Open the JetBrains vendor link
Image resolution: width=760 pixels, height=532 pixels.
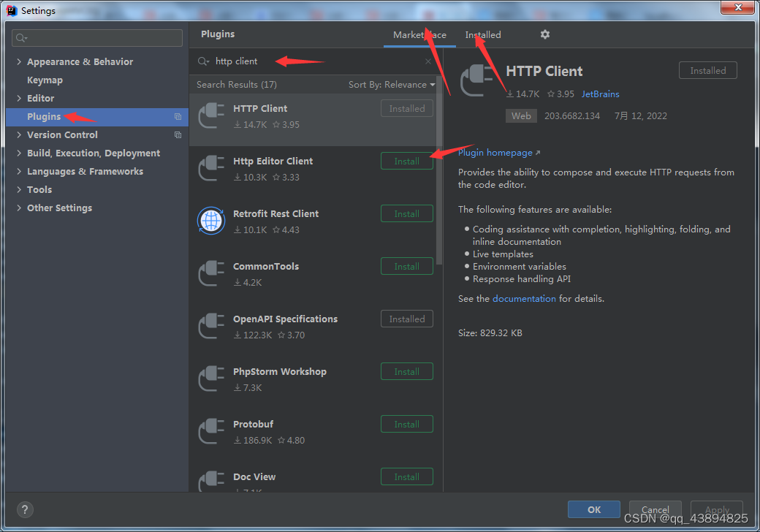click(x=600, y=94)
